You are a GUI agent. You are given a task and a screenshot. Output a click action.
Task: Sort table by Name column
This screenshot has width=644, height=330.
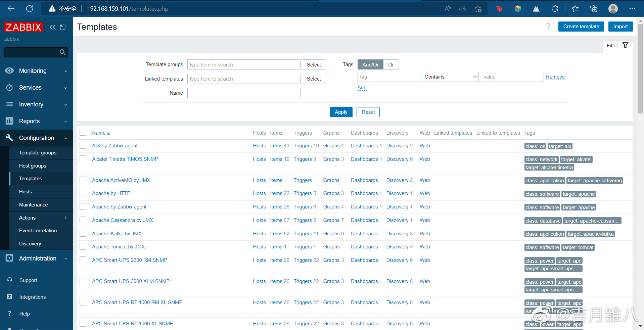pyautogui.click(x=101, y=133)
